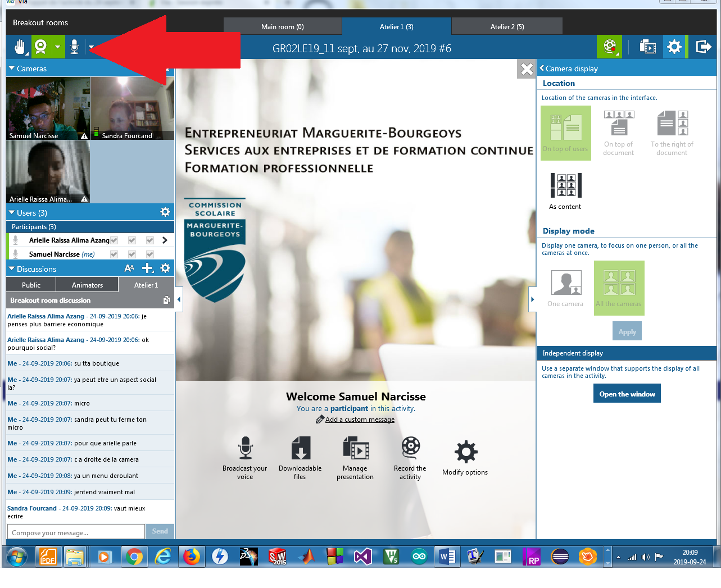Open the webcam options dropdown arrow
Image resolution: width=721 pixels, height=588 pixels.
click(58, 47)
